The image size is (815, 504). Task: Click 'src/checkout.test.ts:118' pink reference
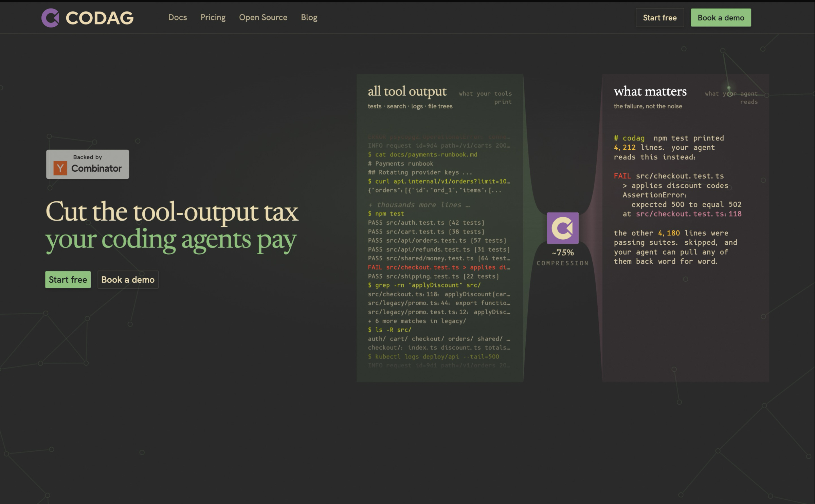(x=689, y=214)
